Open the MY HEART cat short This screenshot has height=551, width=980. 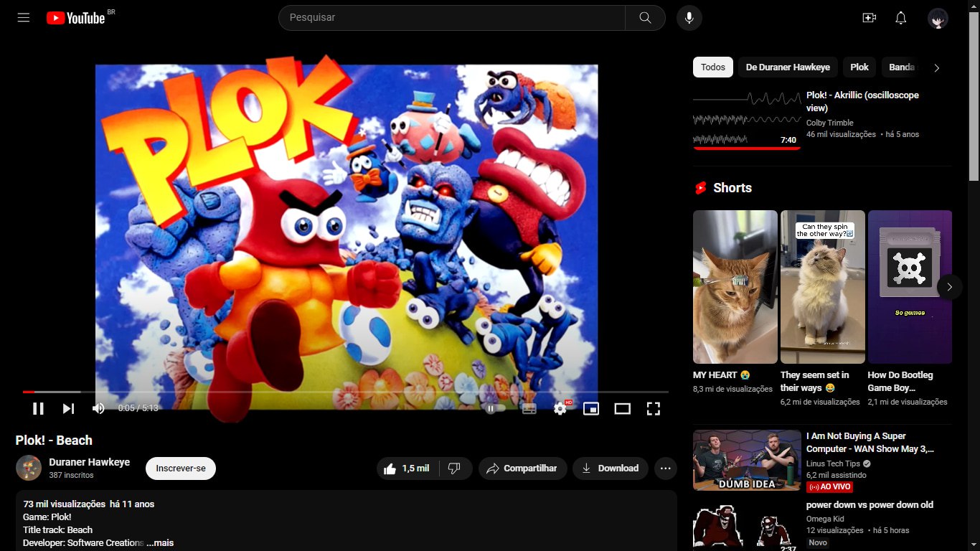pos(735,287)
